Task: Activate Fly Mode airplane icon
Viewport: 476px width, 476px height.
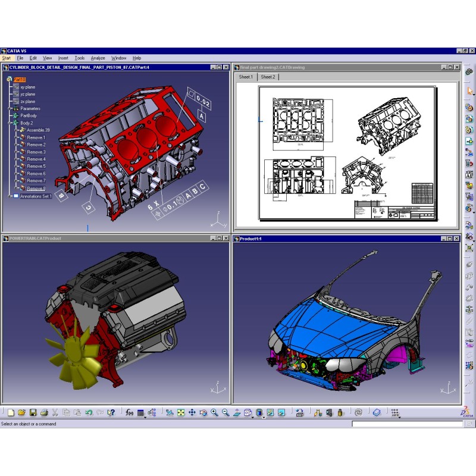Action: click(x=170, y=412)
